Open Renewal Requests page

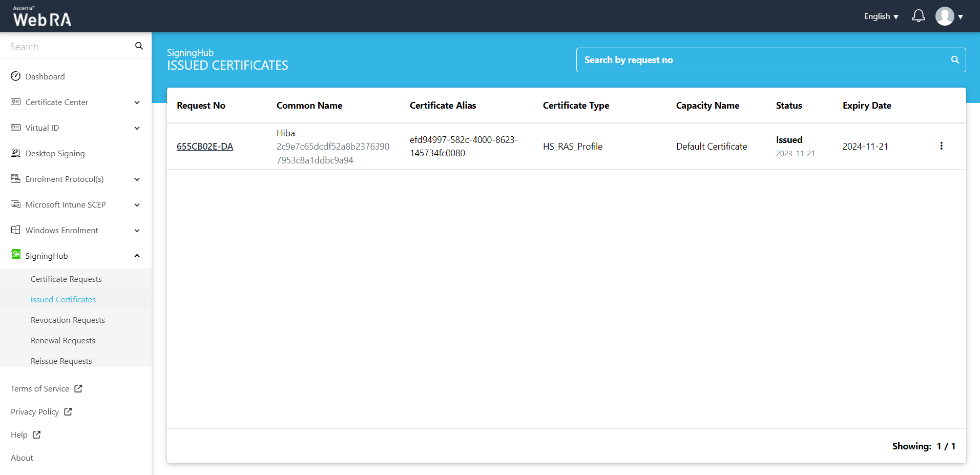(63, 341)
